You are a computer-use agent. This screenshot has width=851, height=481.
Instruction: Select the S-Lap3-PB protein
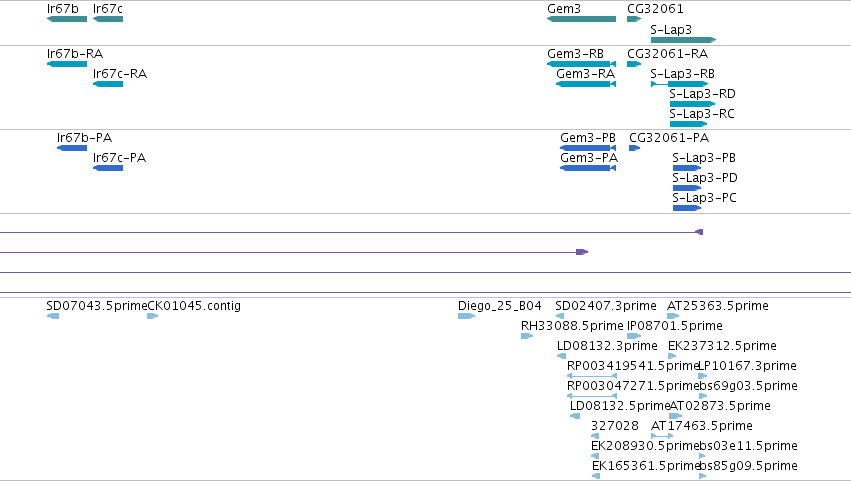point(687,168)
